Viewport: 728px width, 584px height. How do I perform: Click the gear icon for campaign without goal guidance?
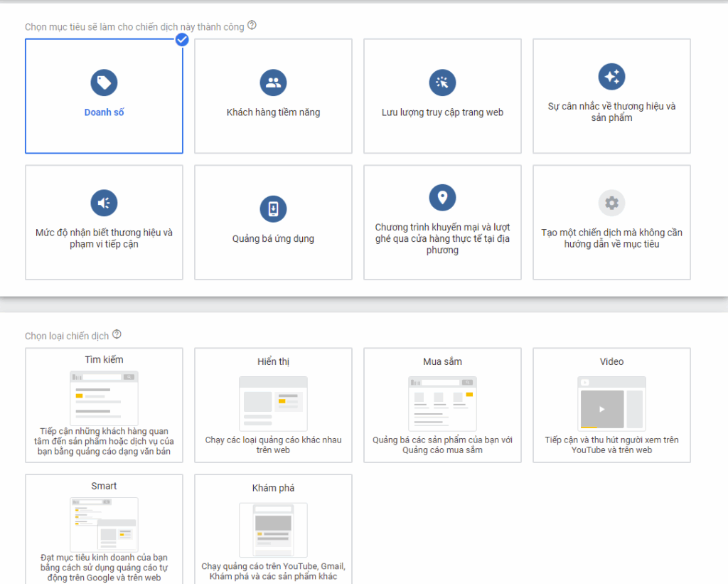tap(611, 203)
